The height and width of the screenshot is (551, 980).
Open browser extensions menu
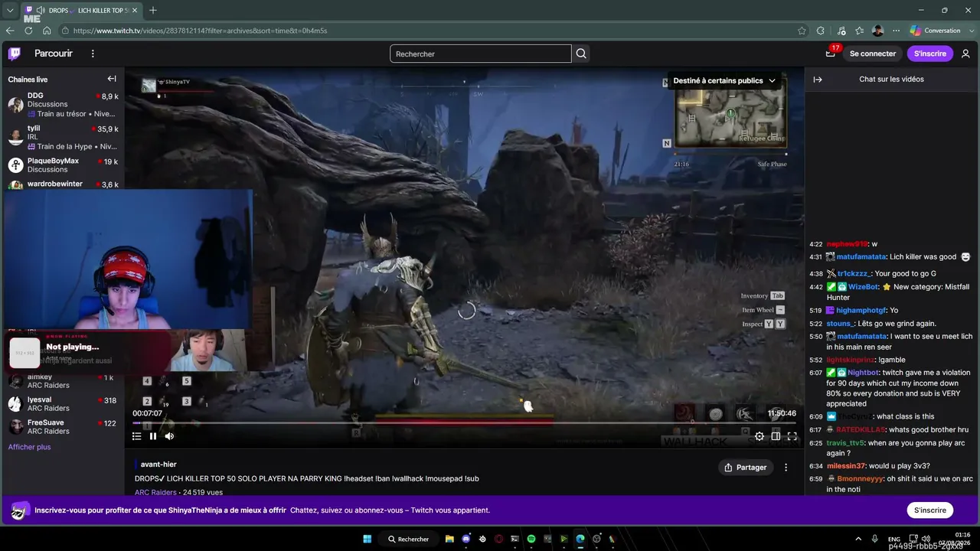[x=821, y=31]
